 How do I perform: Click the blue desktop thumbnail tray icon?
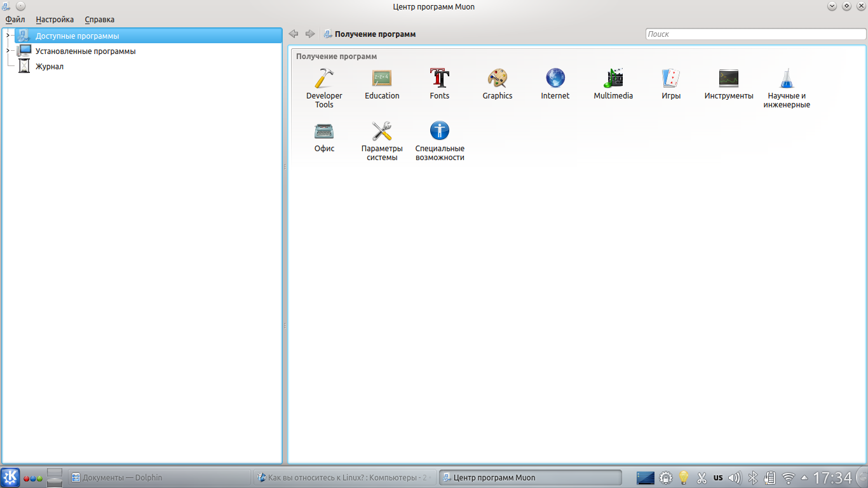point(646,478)
